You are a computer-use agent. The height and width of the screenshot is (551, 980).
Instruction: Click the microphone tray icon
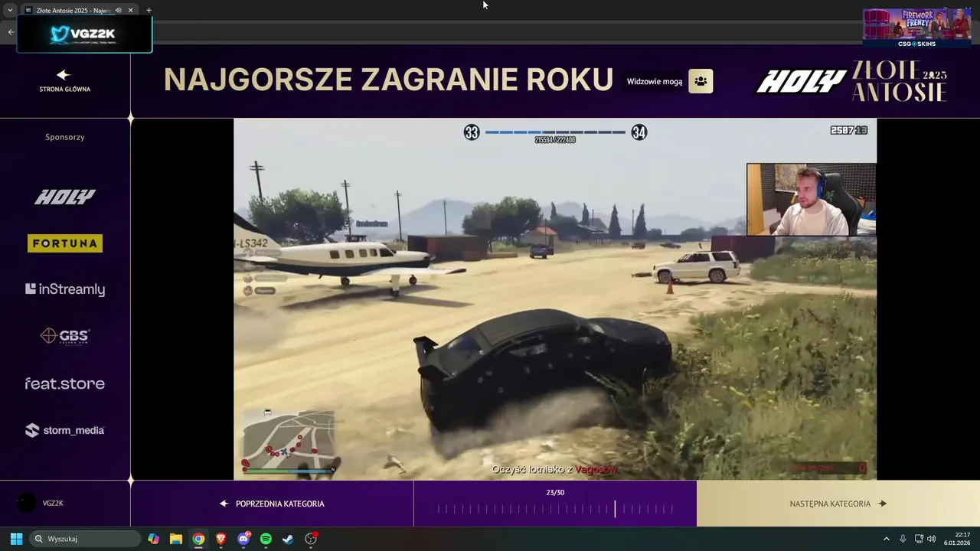point(903,539)
